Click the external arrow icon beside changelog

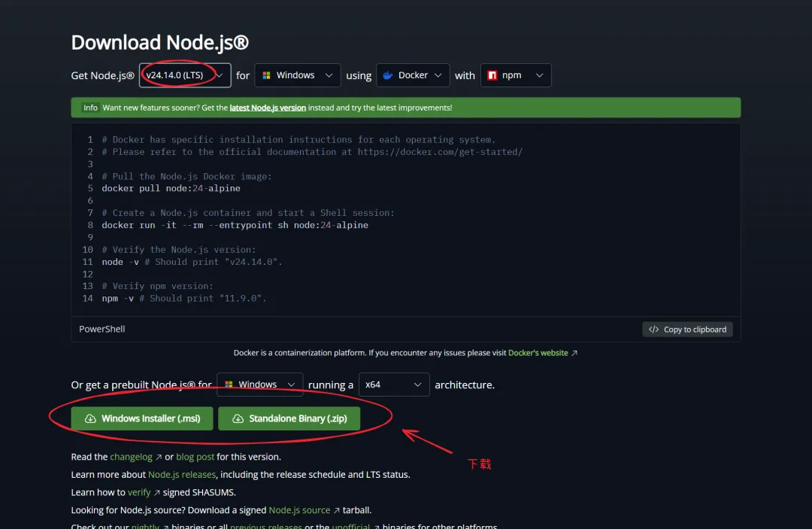click(159, 458)
